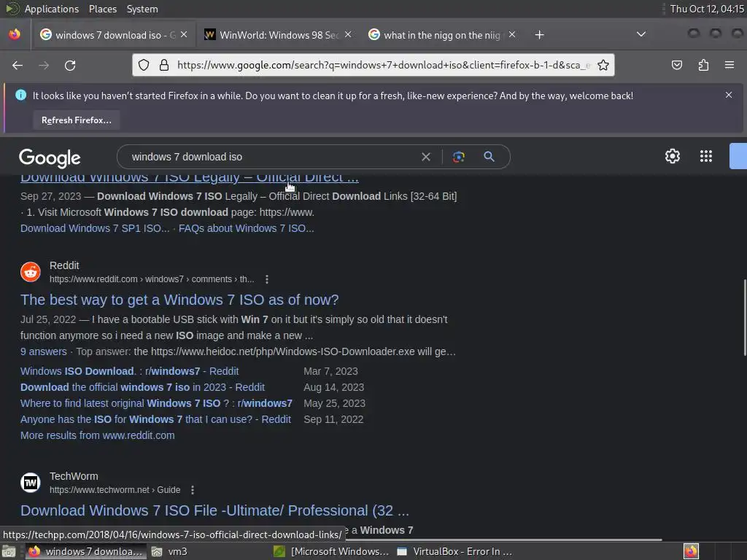Image resolution: width=747 pixels, height=560 pixels.
Task: Go back with the browser back arrow
Action: click(x=18, y=65)
